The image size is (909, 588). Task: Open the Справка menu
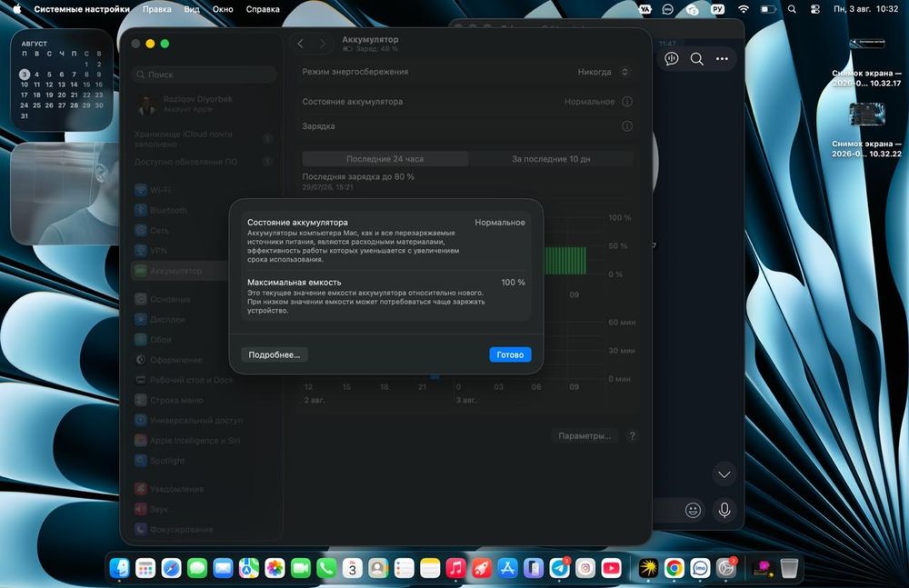click(263, 9)
